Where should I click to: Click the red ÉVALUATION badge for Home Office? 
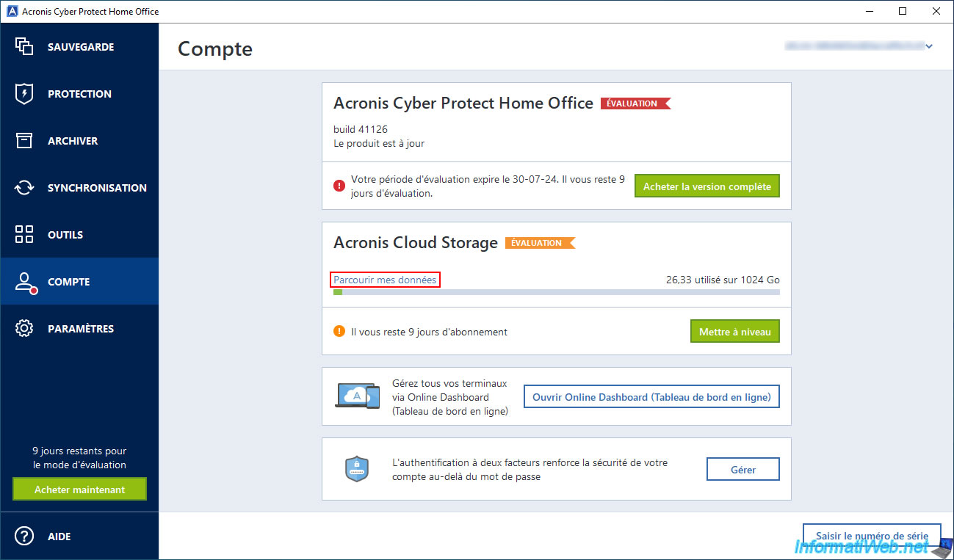pyautogui.click(x=635, y=103)
